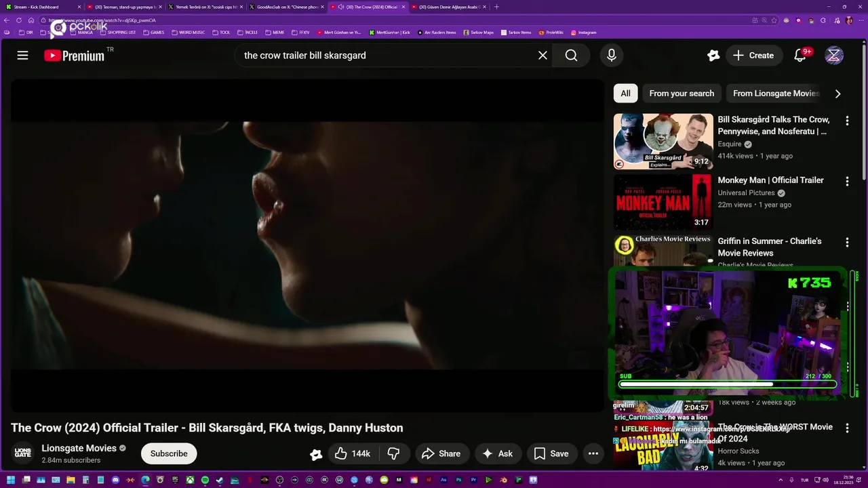Open the Create video button
The image size is (868, 488).
(x=753, y=56)
